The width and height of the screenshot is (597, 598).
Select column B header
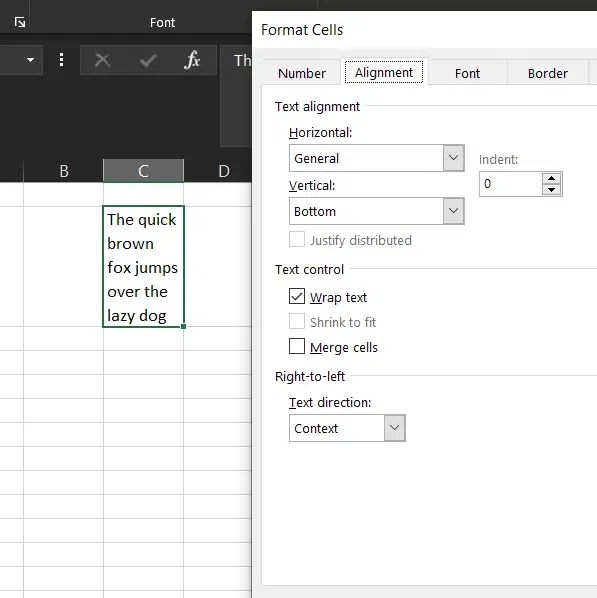coord(64,171)
